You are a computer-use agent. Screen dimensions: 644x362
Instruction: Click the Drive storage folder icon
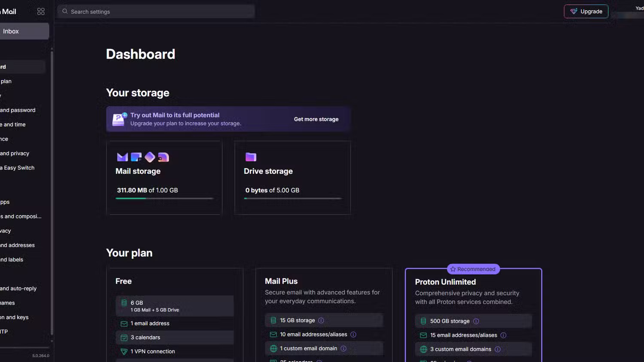tap(251, 157)
